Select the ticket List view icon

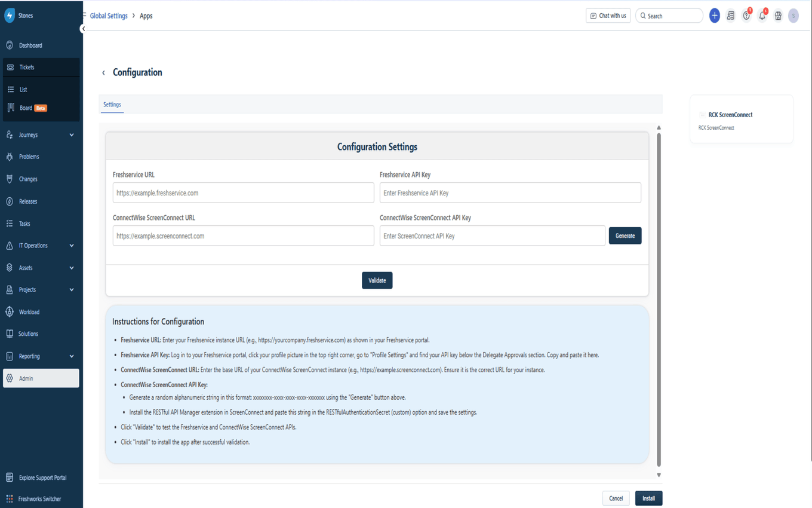pos(11,90)
